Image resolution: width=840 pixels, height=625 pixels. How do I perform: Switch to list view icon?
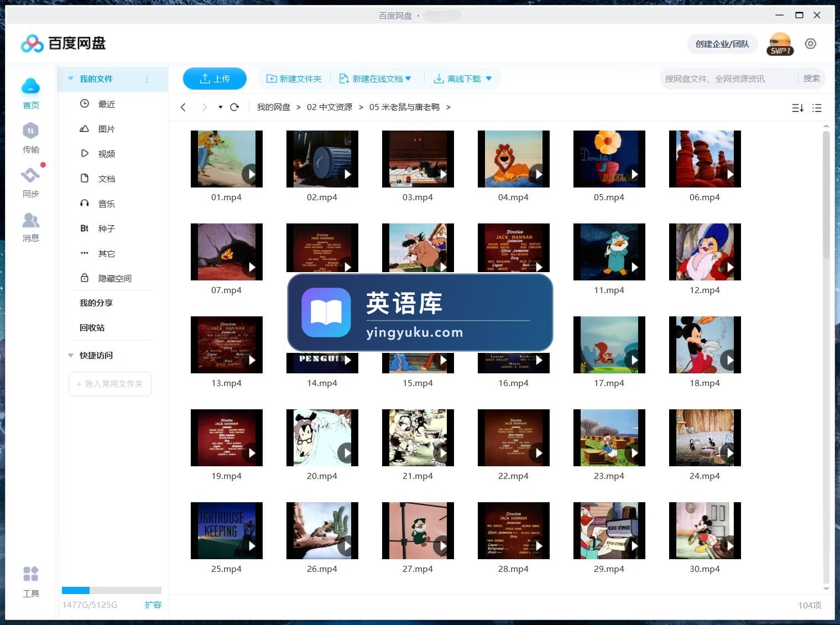point(817,108)
